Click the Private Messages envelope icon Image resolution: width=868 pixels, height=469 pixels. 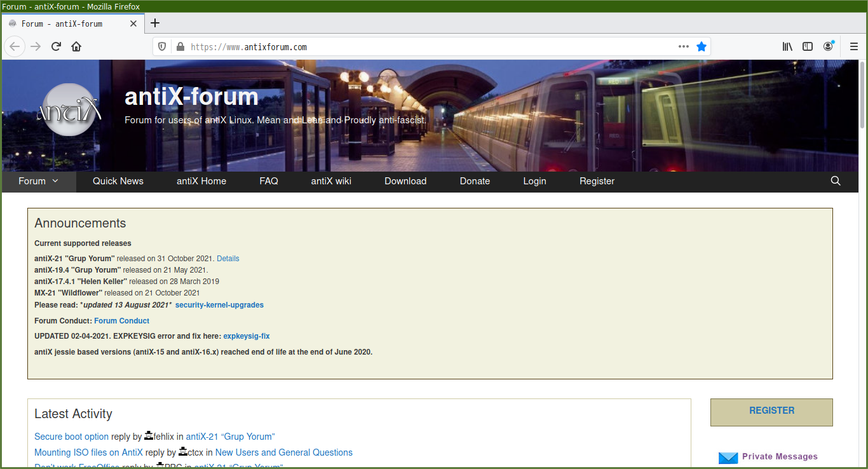pos(728,458)
